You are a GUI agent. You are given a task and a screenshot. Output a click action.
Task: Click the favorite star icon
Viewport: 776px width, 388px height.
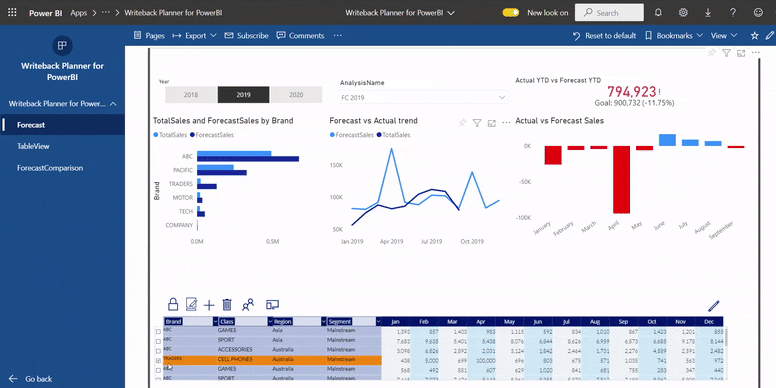click(x=754, y=36)
